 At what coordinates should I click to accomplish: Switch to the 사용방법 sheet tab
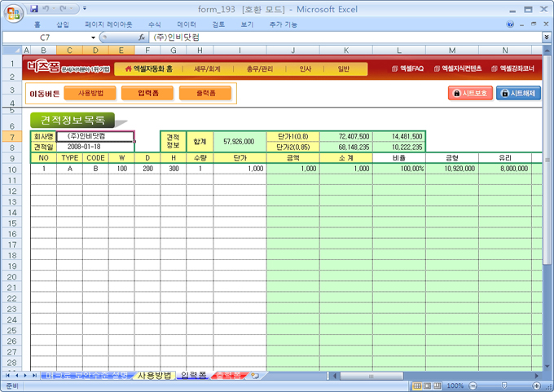point(154,376)
